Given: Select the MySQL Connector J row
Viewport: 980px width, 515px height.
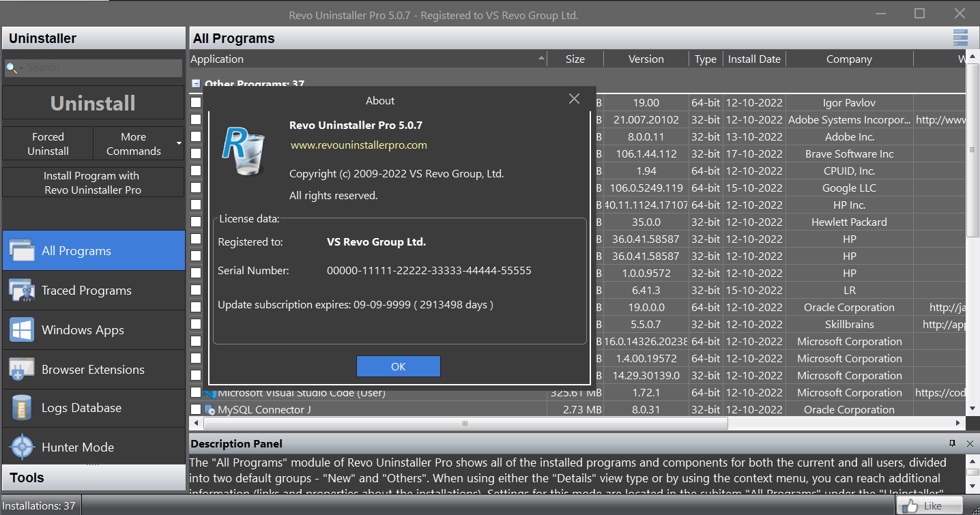Looking at the screenshot, I should 577,409.
